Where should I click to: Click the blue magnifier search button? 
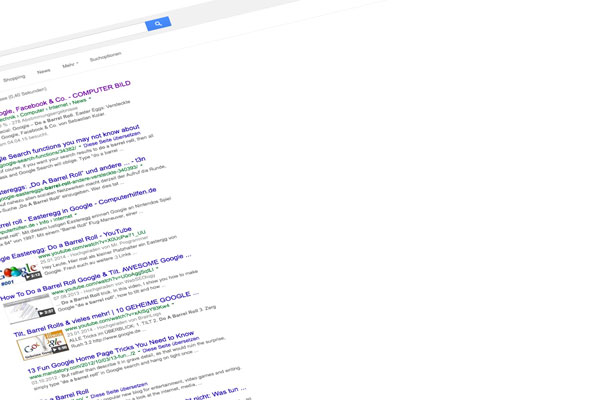pyautogui.click(x=158, y=24)
